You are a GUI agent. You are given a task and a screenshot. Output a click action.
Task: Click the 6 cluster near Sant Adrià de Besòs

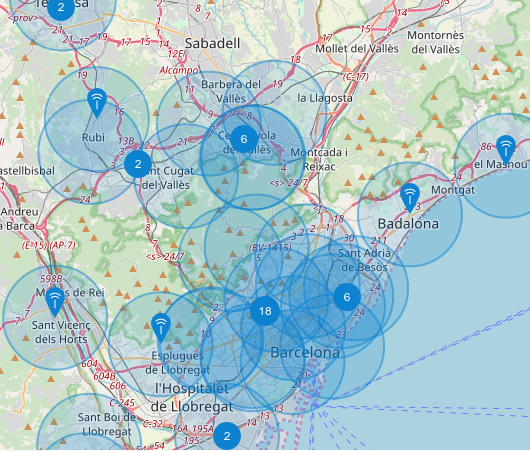pos(347,297)
